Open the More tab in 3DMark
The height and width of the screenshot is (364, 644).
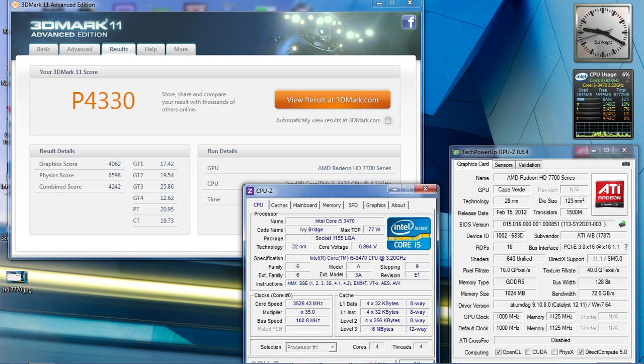[x=181, y=49]
